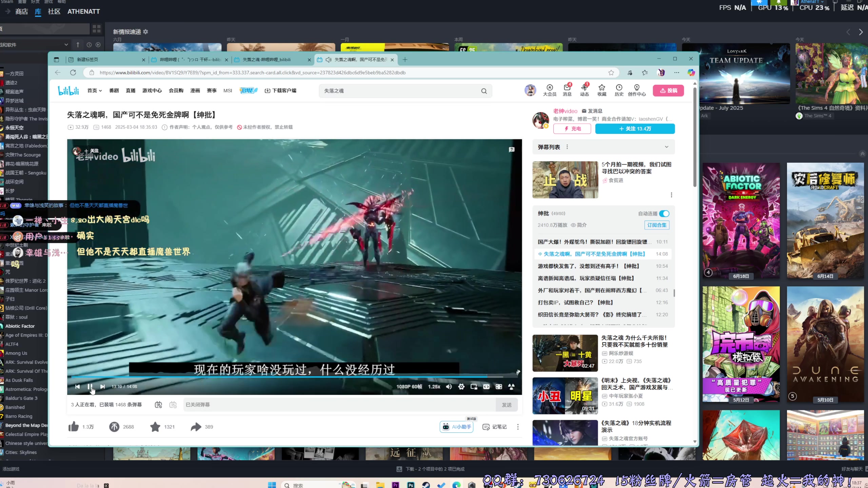Viewport: 868px width, 488px height.
Task: Switch to wide screen mode icon
Action: pos(486,387)
